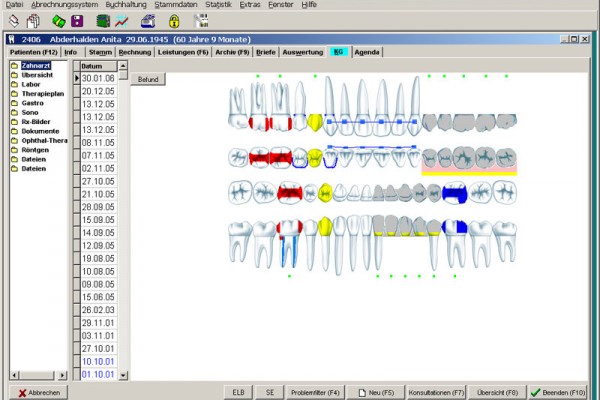Screen dimensions: 600x400
Task: Switch to the Agenda tab
Action: [x=367, y=50]
